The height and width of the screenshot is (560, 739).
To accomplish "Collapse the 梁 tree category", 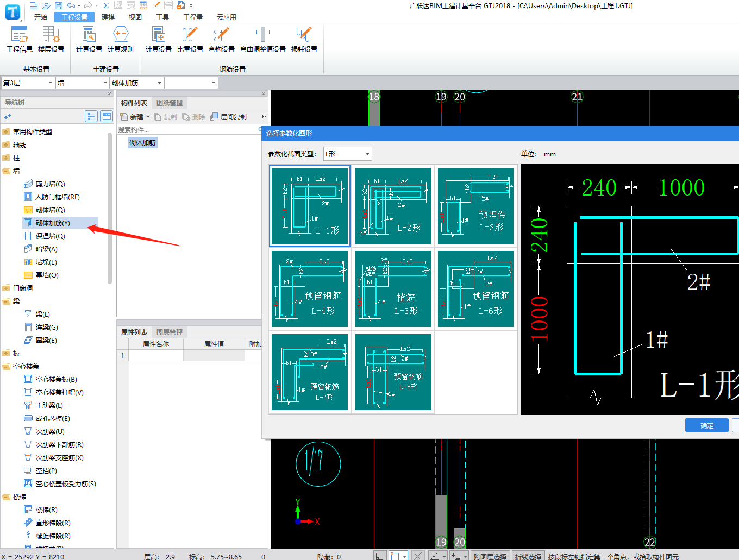I will click(6, 301).
